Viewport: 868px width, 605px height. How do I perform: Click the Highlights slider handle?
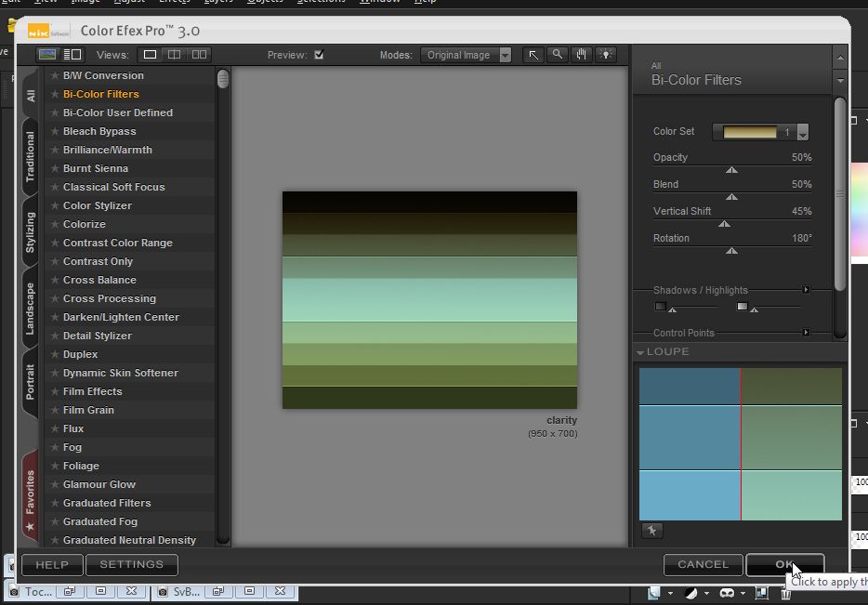(x=754, y=309)
